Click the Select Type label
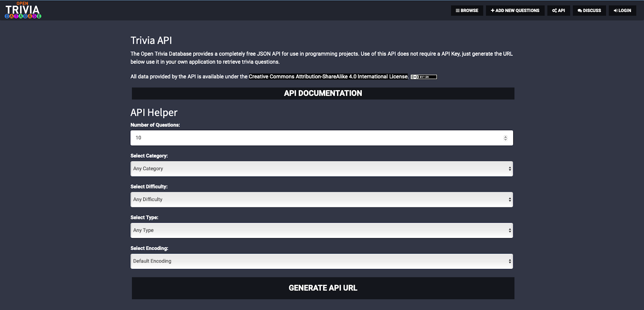 144,218
